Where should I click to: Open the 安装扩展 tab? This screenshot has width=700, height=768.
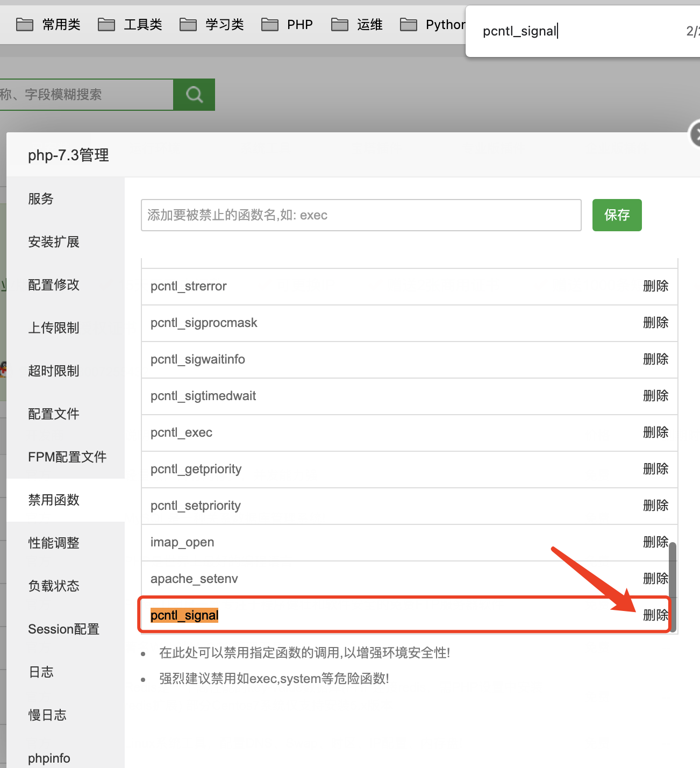[66, 242]
